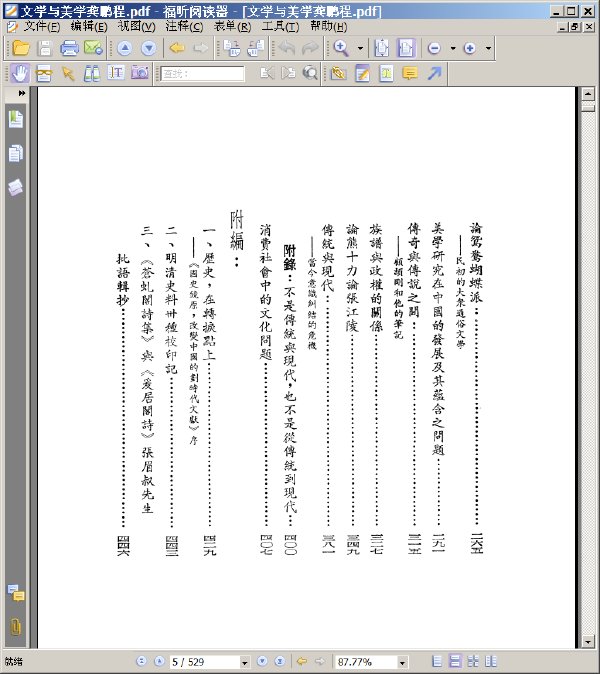Jump to last page in the status bar
The width and height of the screenshot is (600, 674).
(x=280, y=661)
